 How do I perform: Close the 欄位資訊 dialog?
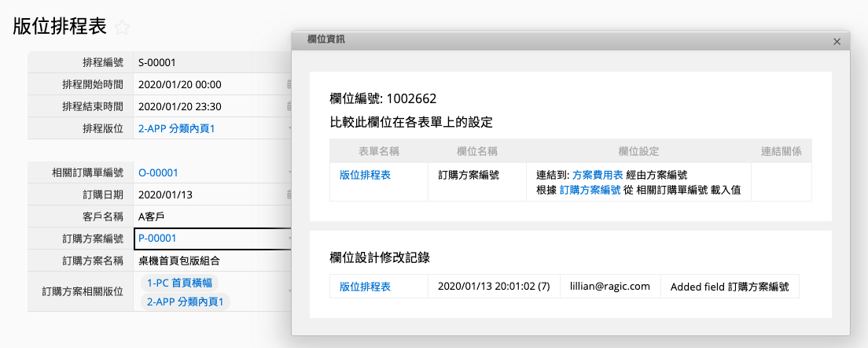pyautogui.click(x=837, y=42)
